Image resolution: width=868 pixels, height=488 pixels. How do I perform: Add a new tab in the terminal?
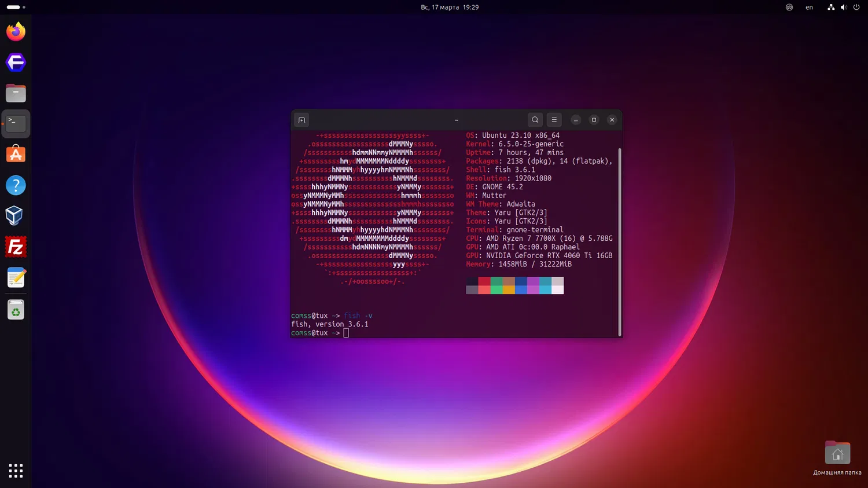tap(301, 120)
